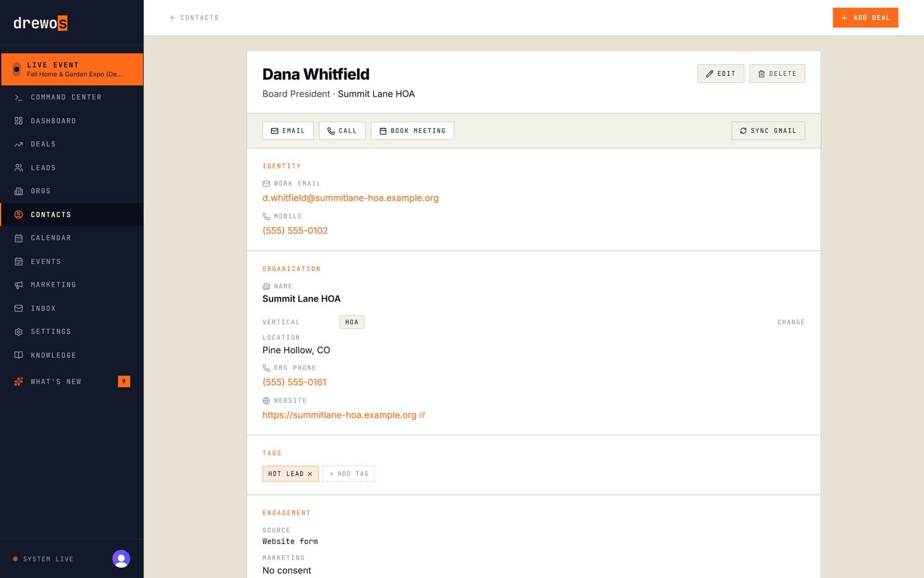Open the Leads section
924x578 pixels.
(72, 168)
